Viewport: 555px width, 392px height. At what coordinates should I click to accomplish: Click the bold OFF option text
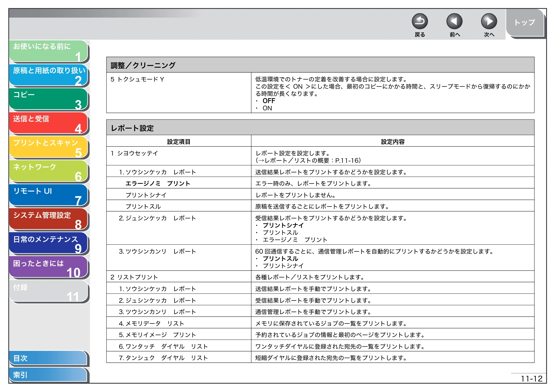[269, 101]
